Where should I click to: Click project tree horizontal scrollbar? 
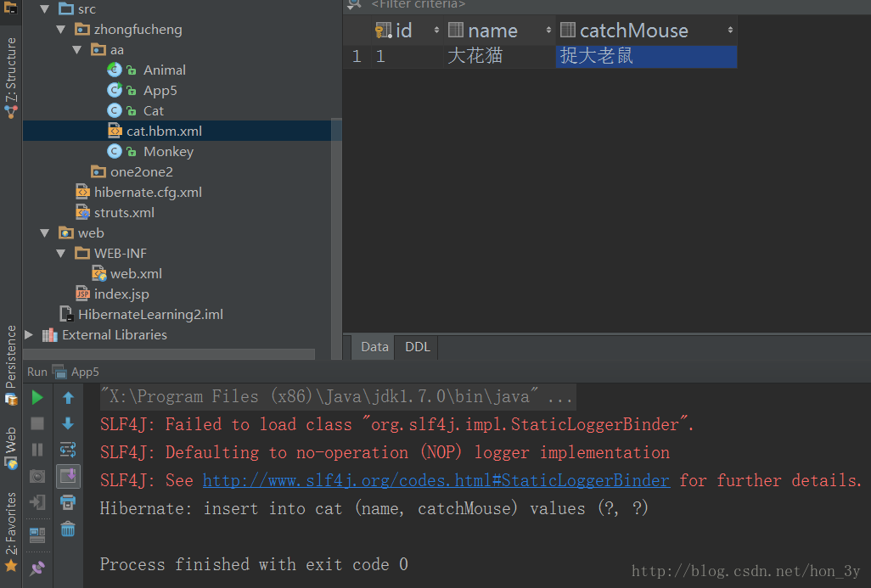(169, 355)
